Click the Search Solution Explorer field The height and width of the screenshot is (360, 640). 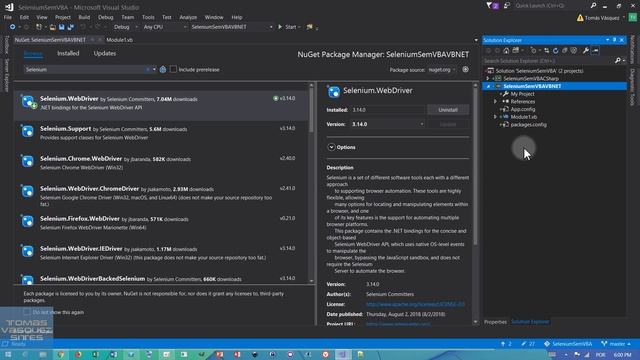548,61
